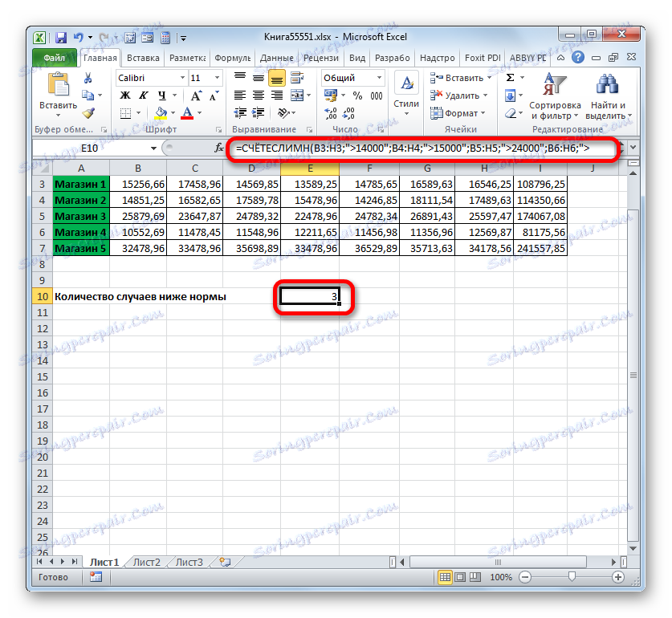Apply percent style
672x618 pixels.
357,96
